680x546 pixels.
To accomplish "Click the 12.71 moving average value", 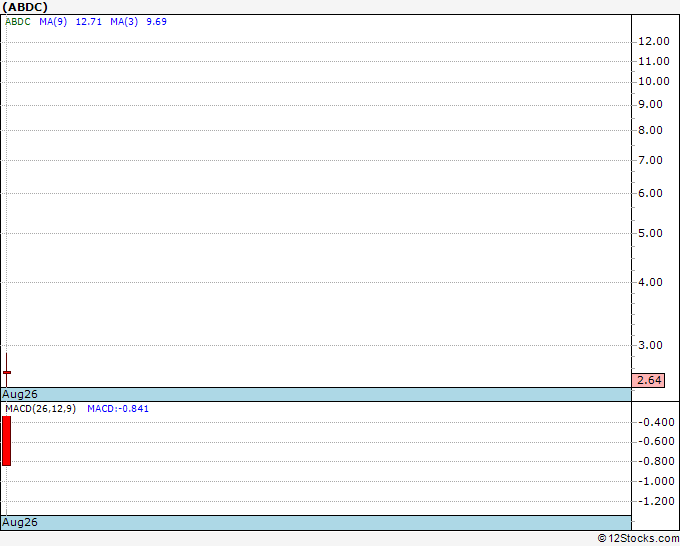I will [x=88, y=22].
